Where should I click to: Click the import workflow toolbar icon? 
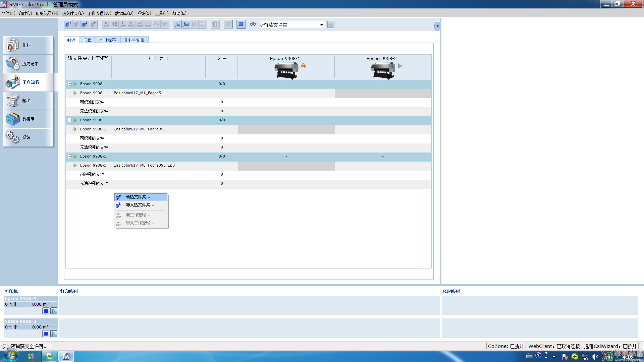point(123,24)
